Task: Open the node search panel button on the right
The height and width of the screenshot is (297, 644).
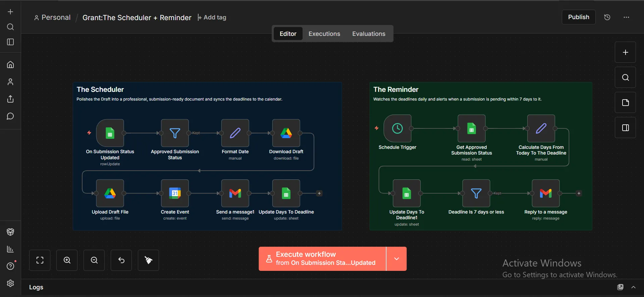Action: (625, 77)
